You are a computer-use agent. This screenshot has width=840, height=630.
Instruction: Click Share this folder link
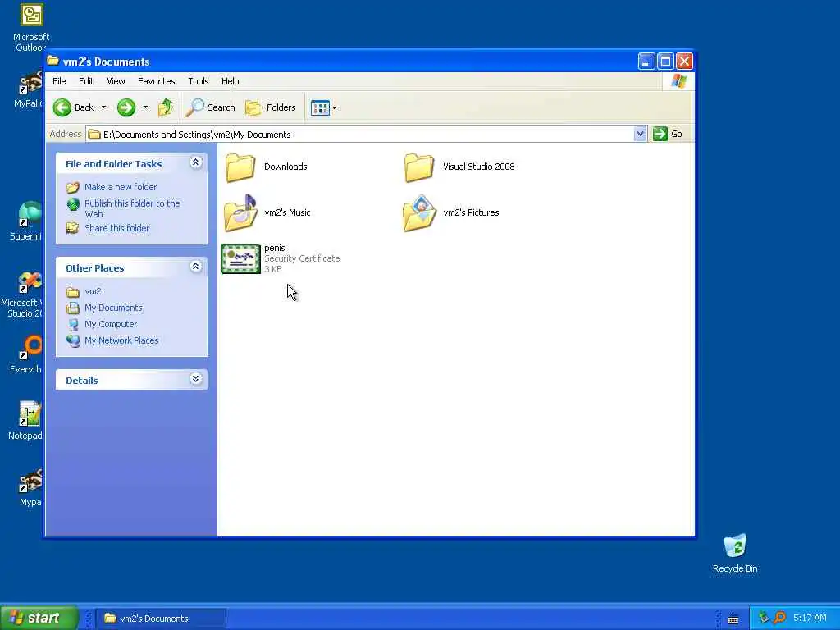tap(116, 228)
